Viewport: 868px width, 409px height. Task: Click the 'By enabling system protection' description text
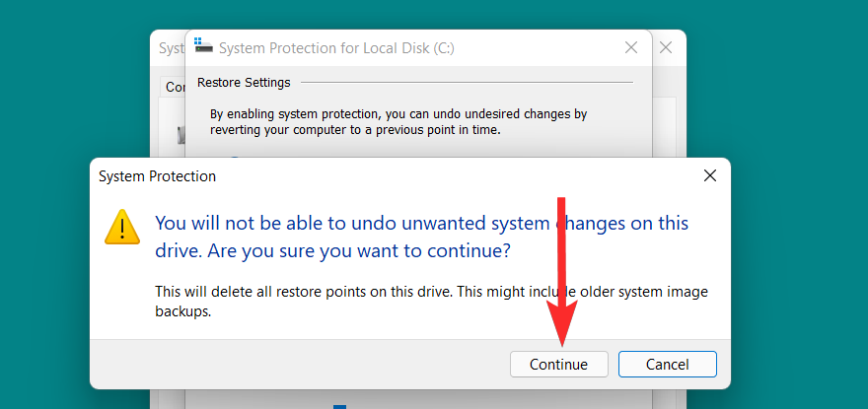(398, 121)
